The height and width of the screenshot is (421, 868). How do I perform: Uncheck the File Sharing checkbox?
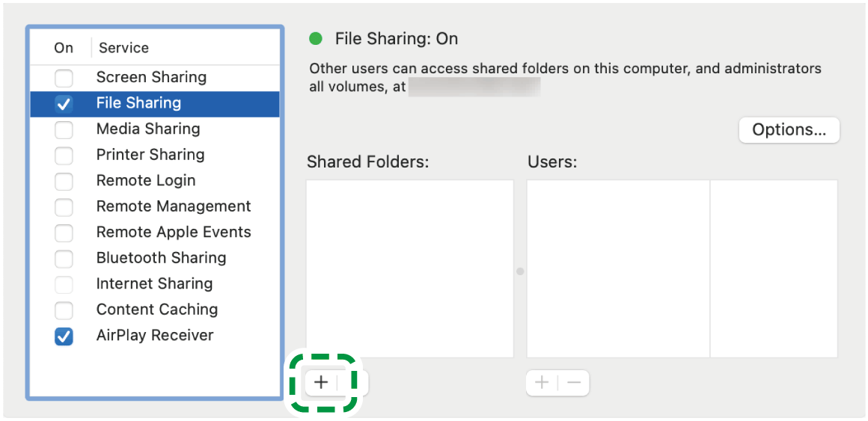[64, 104]
